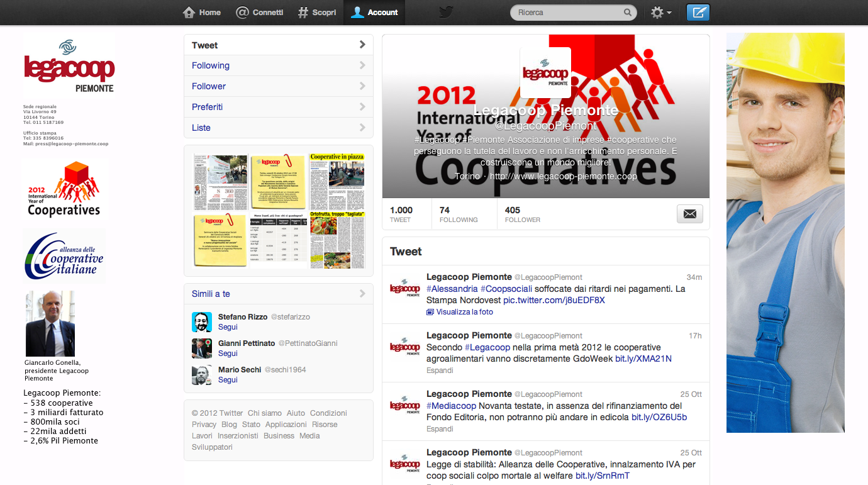Click the Legacoop profile avatar in header
Image resolution: width=868 pixels, height=485 pixels.
[x=545, y=72]
